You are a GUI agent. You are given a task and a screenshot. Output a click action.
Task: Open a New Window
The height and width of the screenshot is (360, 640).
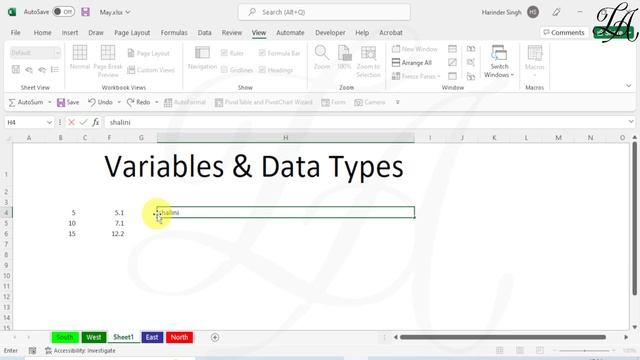pos(414,49)
